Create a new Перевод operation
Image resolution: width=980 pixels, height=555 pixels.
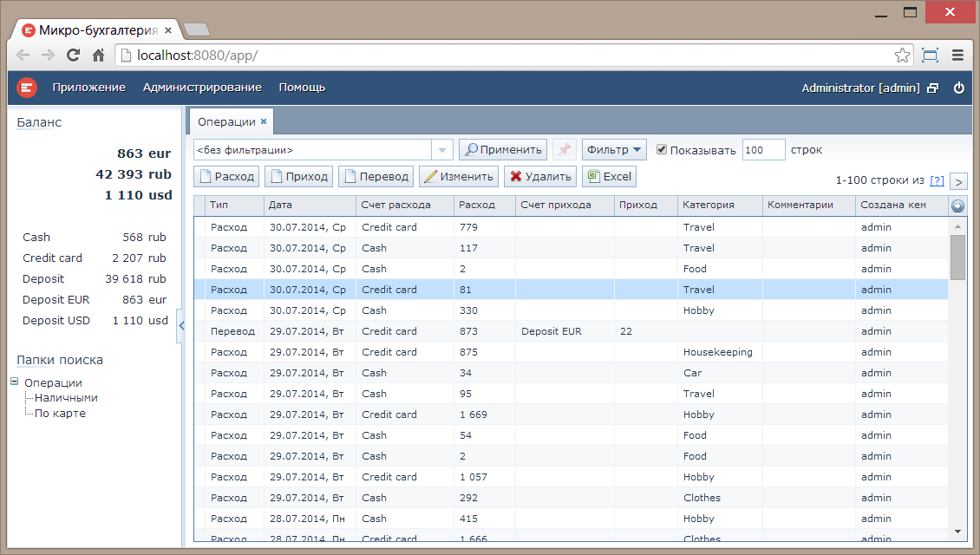(376, 176)
